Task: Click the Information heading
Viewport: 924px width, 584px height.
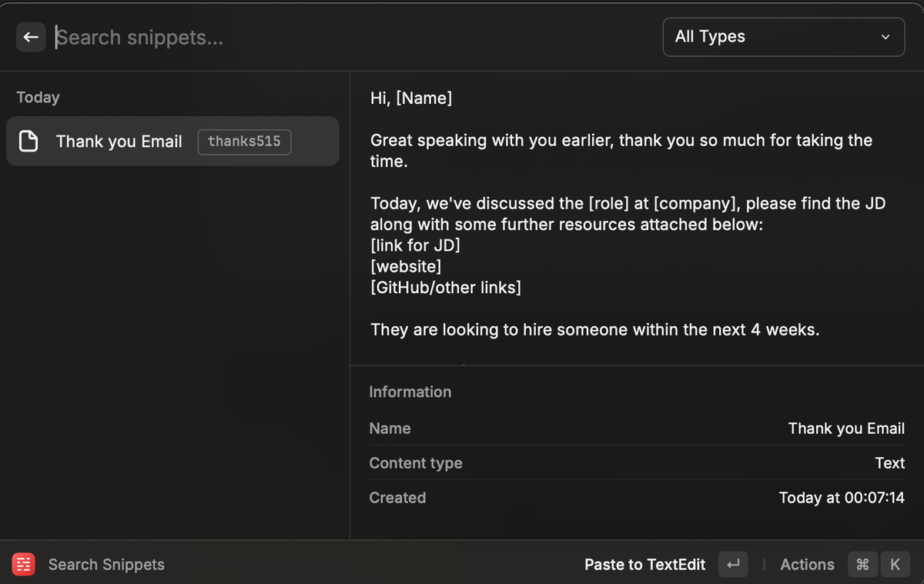Action: tap(410, 392)
